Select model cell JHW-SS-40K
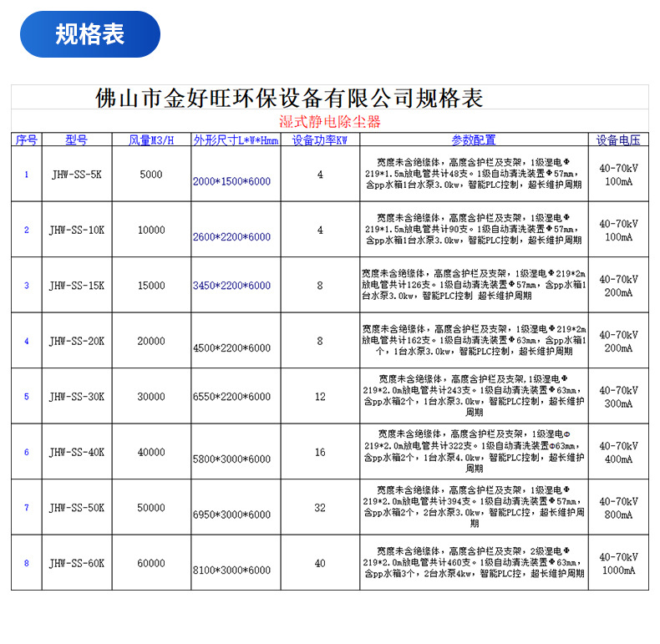Screen dimensions: 660x644 pos(77,452)
